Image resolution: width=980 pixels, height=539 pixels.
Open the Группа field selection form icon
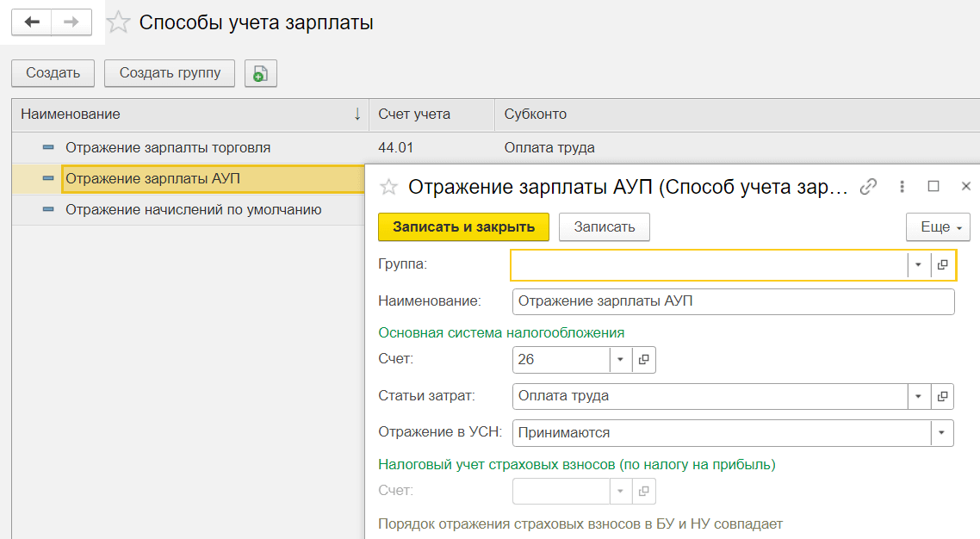tap(943, 265)
